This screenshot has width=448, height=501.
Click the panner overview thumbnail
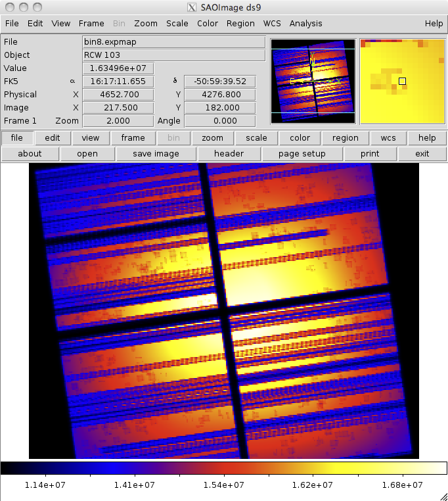(313, 81)
